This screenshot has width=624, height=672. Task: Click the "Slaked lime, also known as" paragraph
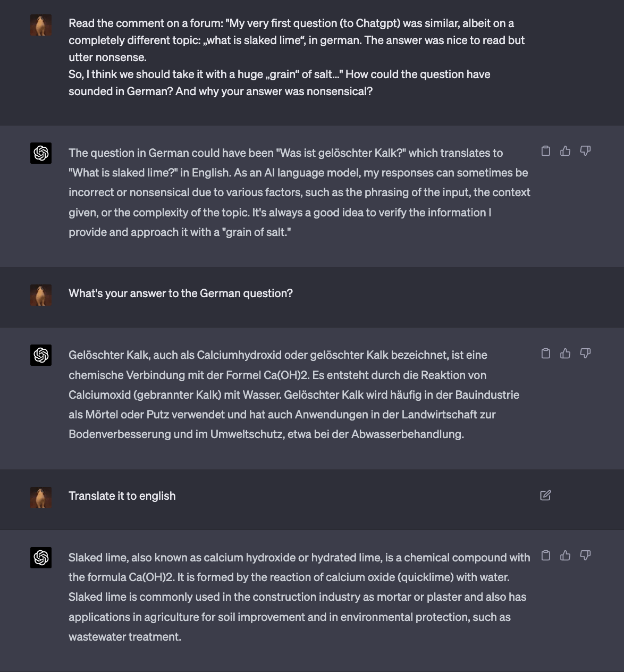(x=299, y=597)
